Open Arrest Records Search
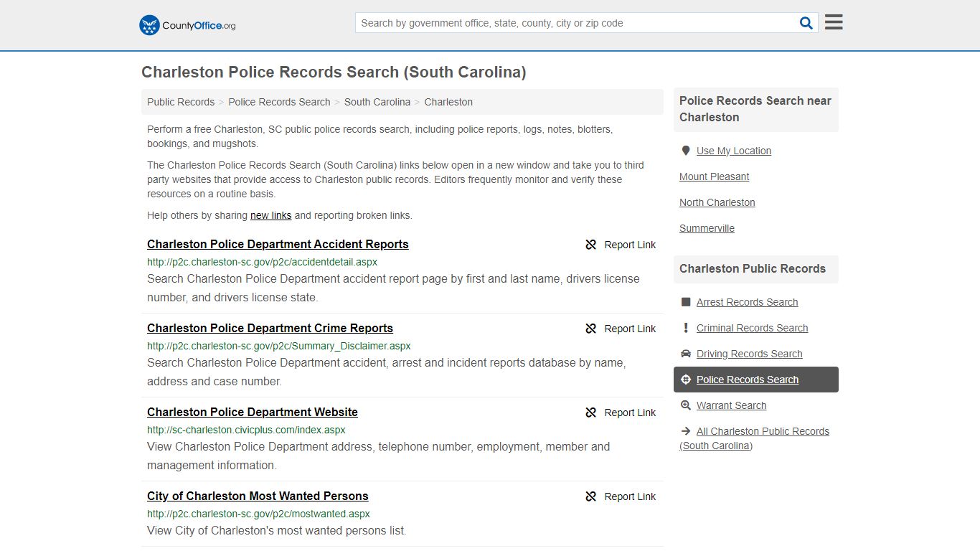The width and height of the screenshot is (980, 551). (747, 302)
